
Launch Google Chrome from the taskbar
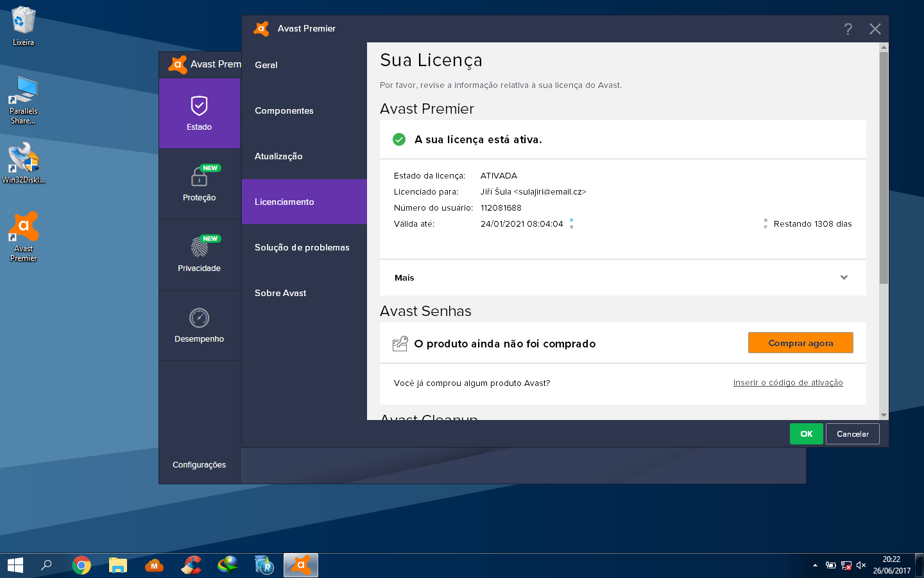[x=81, y=565]
